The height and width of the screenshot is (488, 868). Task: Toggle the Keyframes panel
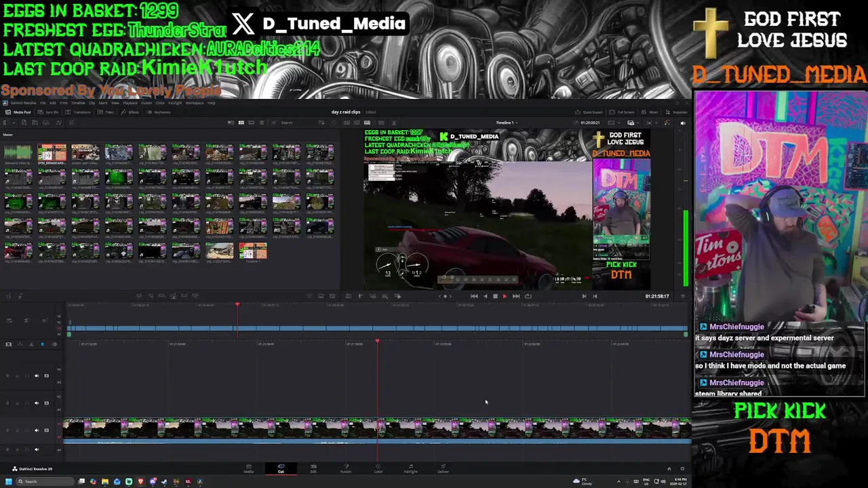(159, 112)
